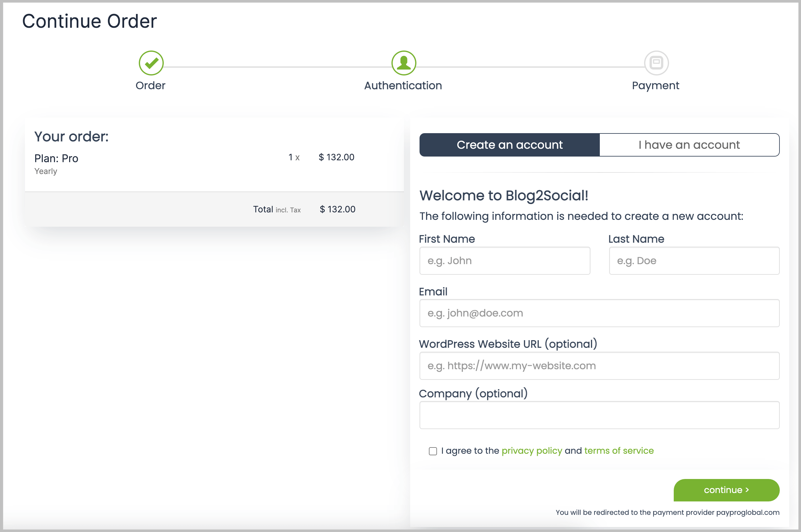Click the Payment step label
The height and width of the screenshot is (532, 801).
655,85
